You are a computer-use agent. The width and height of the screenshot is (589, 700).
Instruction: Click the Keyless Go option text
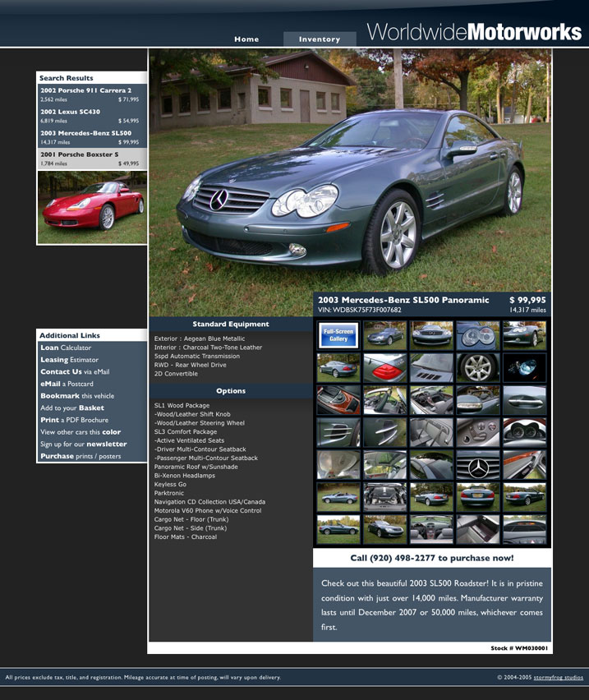coord(170,485)
